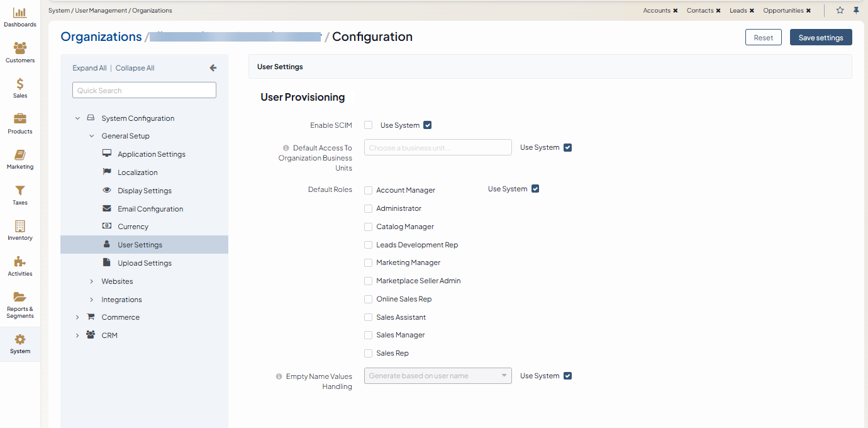Click inside the Quick Search field
This screenshot has height=428, width=868.
click(143, 89)
